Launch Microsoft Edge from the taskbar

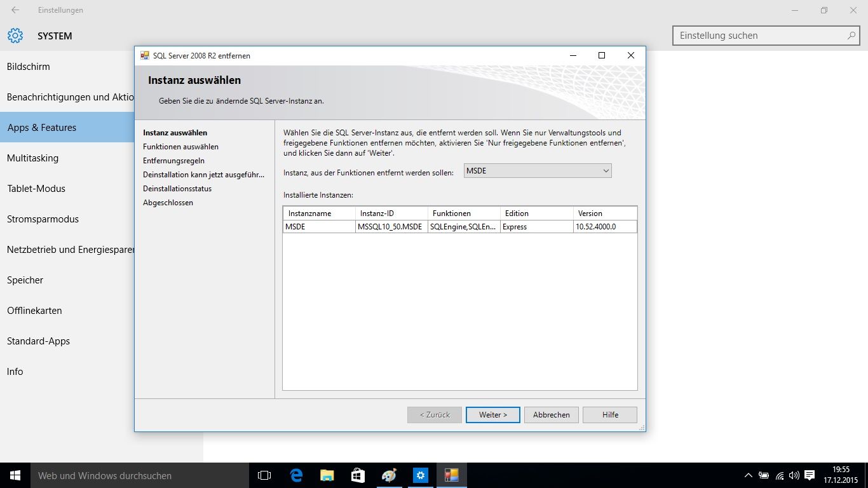(x=296, y=475)
